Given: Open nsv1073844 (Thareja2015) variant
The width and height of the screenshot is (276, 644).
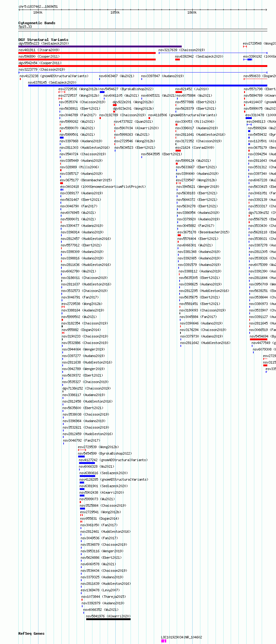Looking at the screenshot, I should point(104,597).
